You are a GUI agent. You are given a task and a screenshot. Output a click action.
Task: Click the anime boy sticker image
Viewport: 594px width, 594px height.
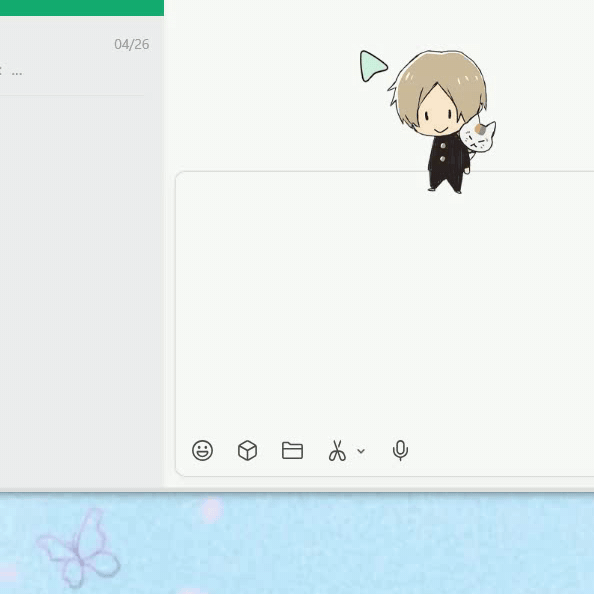(x=442, y=122)
